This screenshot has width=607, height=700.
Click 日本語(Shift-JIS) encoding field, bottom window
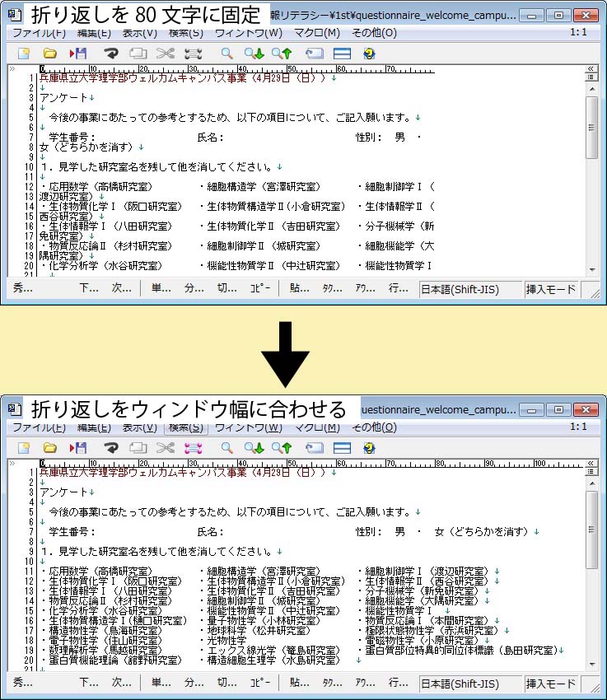(x=470, y=684)
